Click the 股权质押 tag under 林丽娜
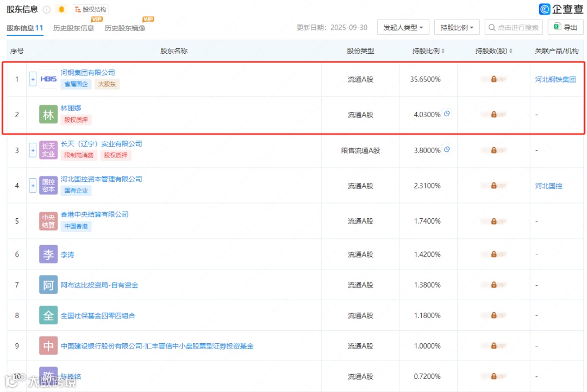 tap(76, 119)
